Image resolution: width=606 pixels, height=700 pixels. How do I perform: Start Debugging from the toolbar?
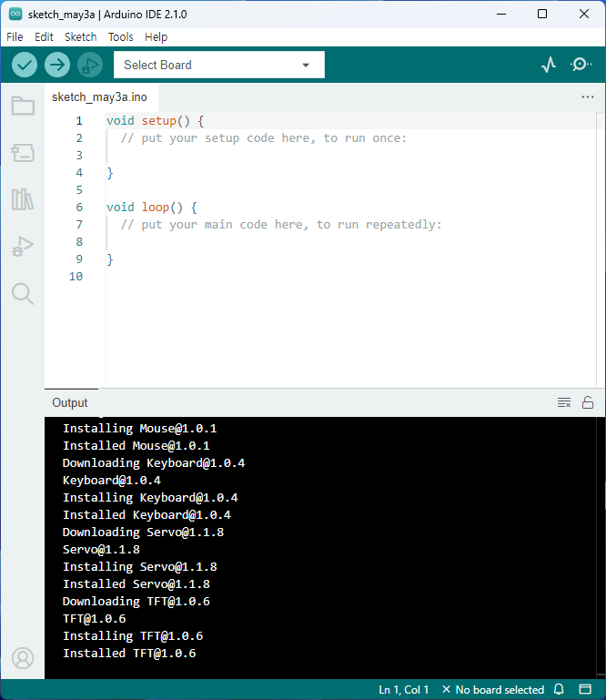90,65
